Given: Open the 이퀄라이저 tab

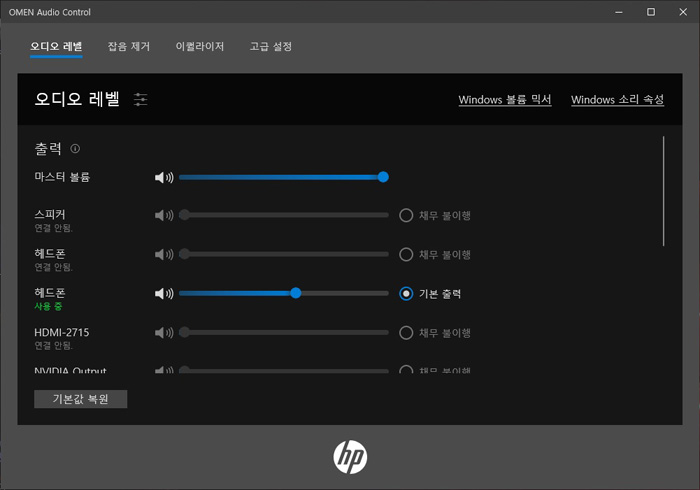Looking at the screenshot, I should click(x=200, y=46).
